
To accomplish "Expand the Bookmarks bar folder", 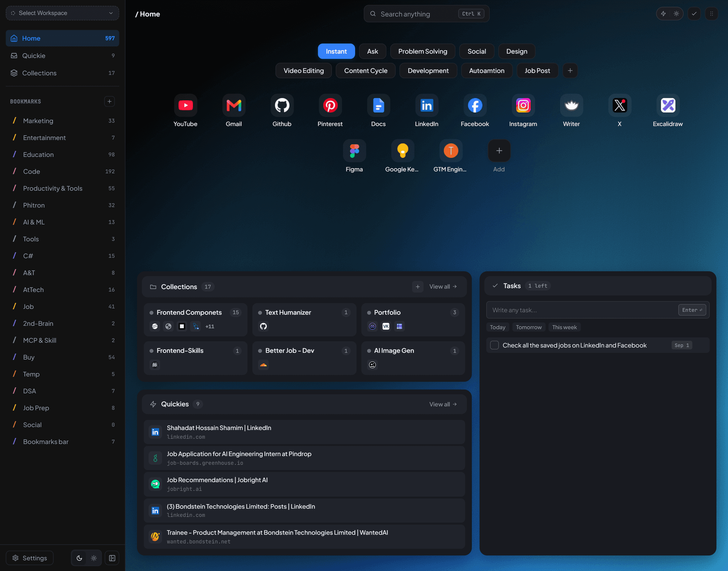I will (63, 442).
